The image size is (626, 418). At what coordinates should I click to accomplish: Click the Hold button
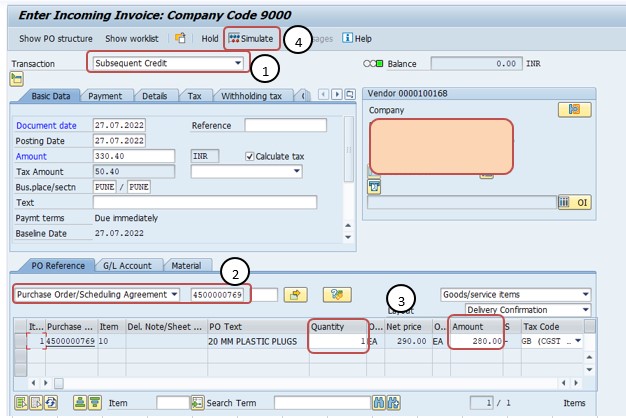pyautogui.click(x=210, y=39)
